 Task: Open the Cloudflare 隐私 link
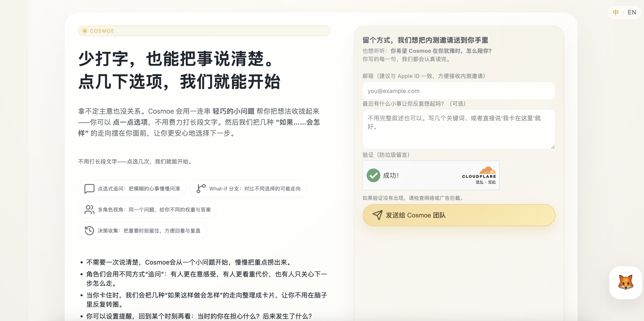tap(479, 182)
